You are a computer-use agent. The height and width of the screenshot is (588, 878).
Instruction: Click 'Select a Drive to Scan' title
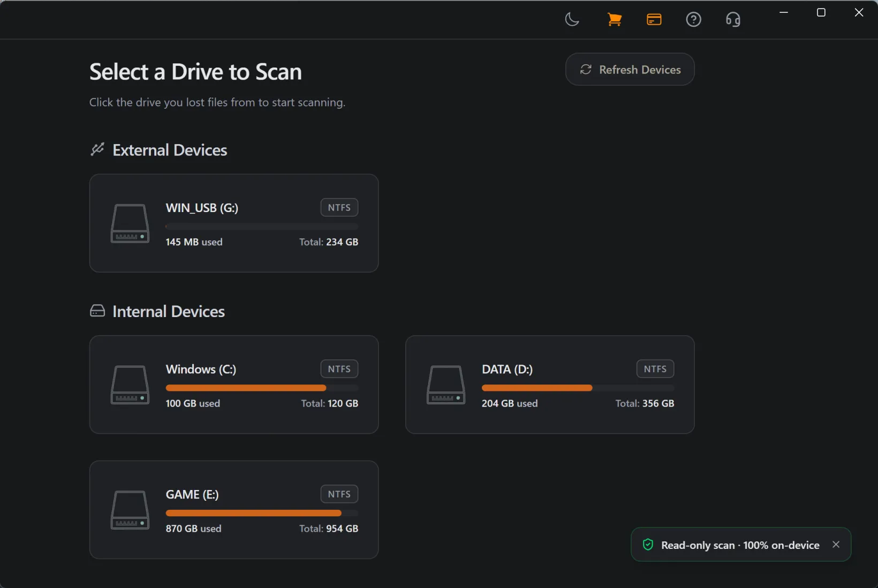[x=195, y=72]
